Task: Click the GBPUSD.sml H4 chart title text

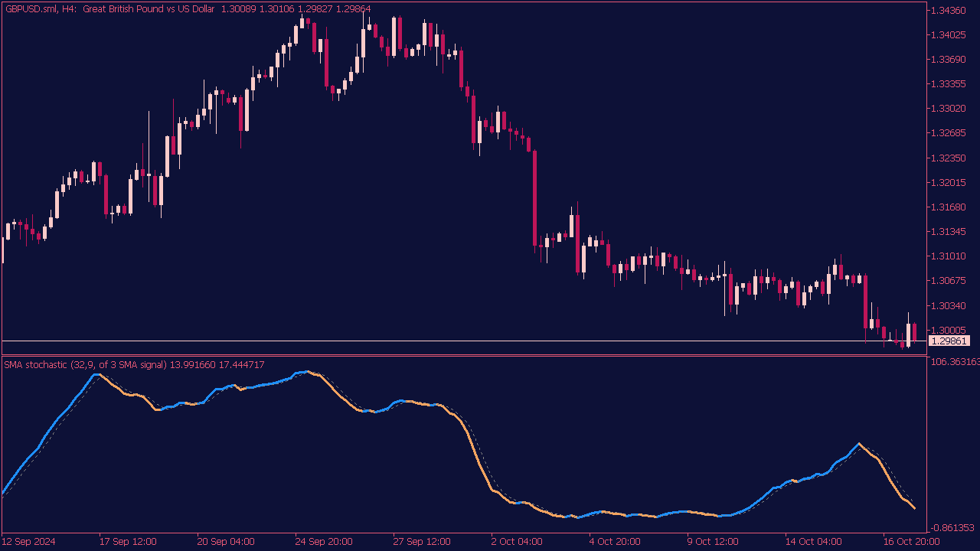Action: pos(188,8)
